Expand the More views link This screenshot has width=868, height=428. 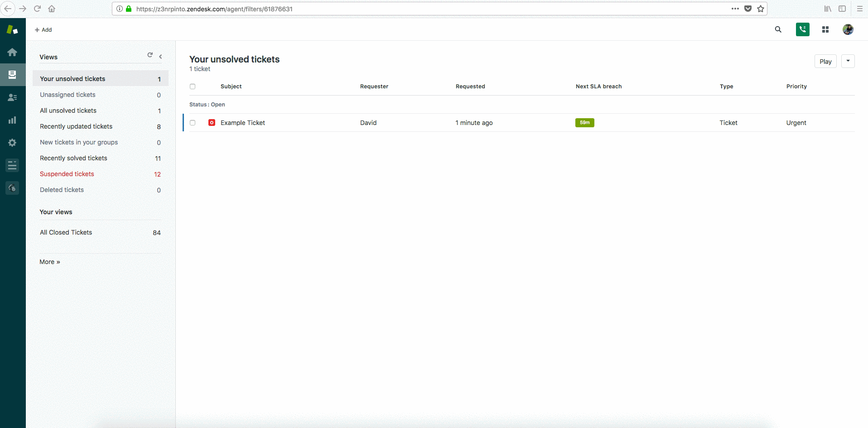point(50,262)
